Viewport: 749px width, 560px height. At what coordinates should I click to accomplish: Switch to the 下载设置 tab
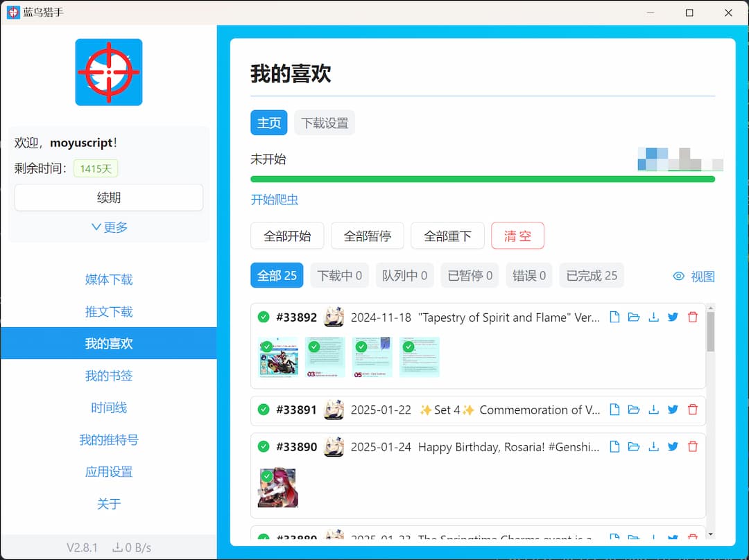325,123
